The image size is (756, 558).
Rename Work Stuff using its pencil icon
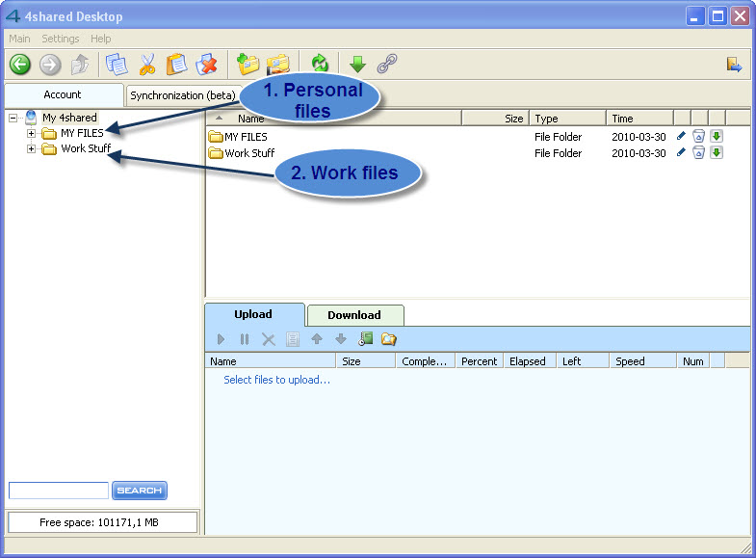681,152
